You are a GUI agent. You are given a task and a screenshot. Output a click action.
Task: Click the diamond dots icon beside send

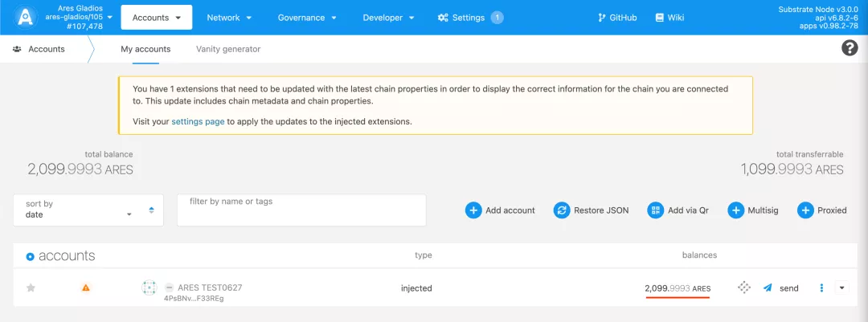(744, 287)
